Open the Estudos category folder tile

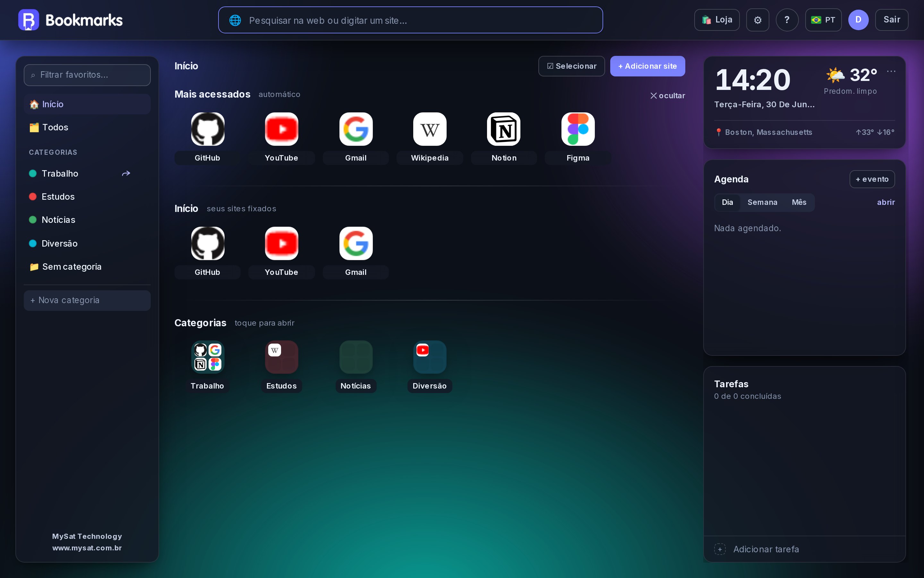click(281, 357)
